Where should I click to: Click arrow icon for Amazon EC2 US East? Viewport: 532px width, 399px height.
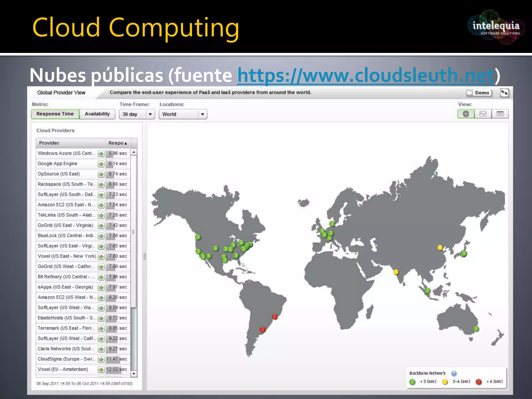pyautogui.click(x=101, y=205)
